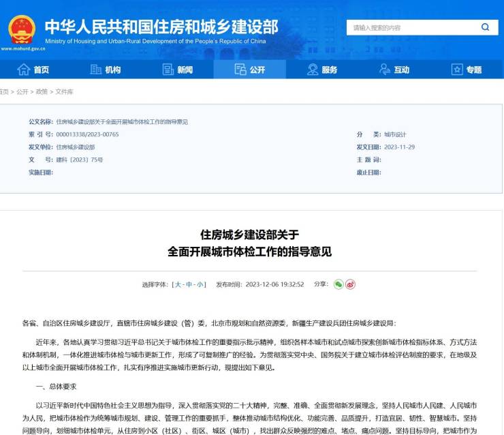Go to 政策 in the breadcrumb
The image size is (504, 435).
(42, 91)
